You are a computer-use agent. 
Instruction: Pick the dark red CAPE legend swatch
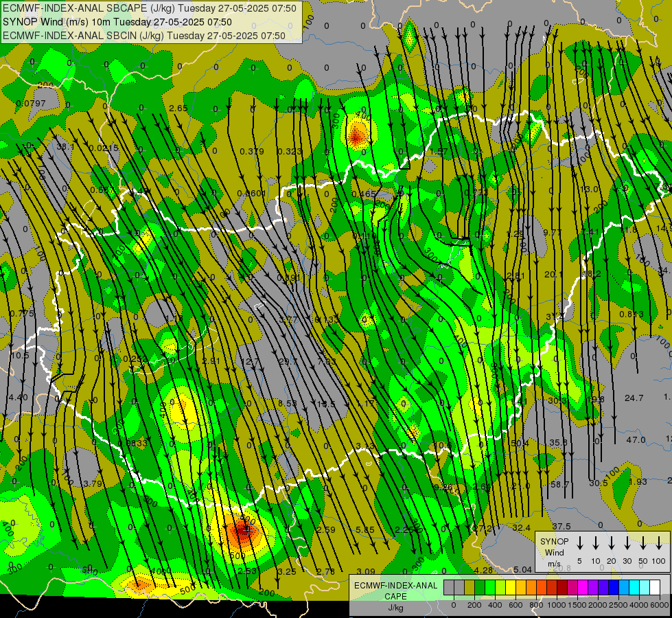pos(562,587)
